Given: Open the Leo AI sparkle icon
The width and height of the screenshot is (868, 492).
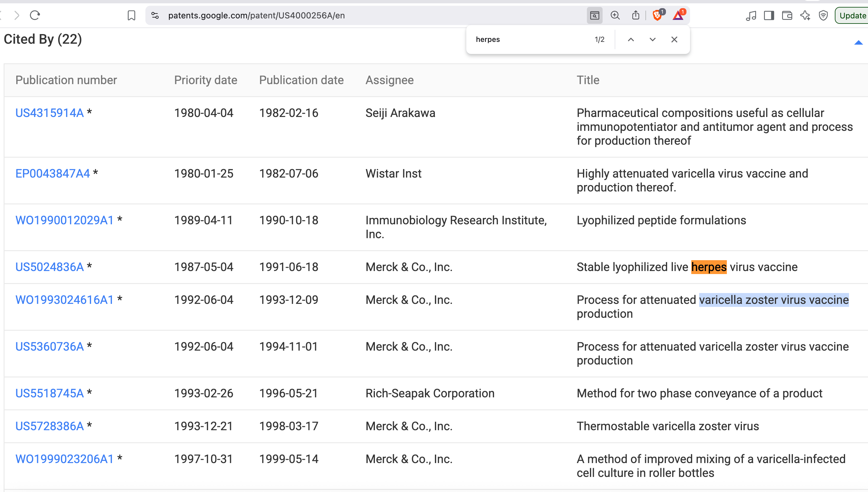Looking at the screenshot, I should point(805,15).
